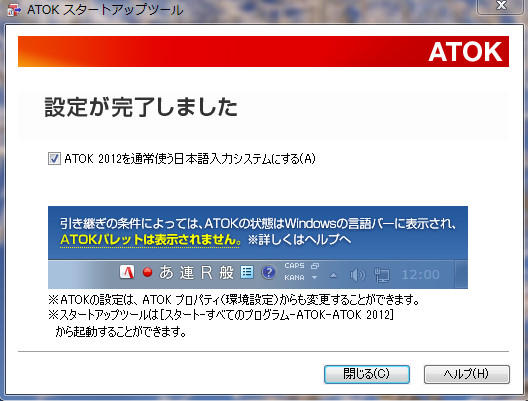Click the 12:00 clock in the tray

pyautogui.click(x=421, y=275)
